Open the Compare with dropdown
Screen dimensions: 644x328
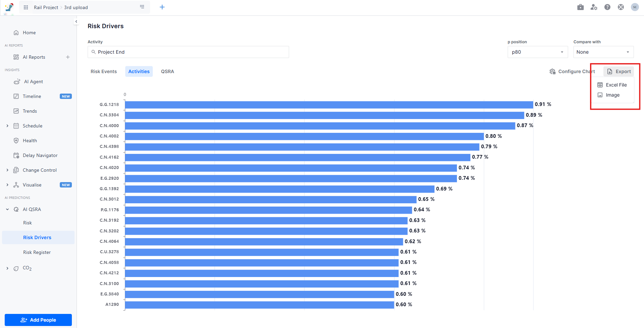point(603,52)
